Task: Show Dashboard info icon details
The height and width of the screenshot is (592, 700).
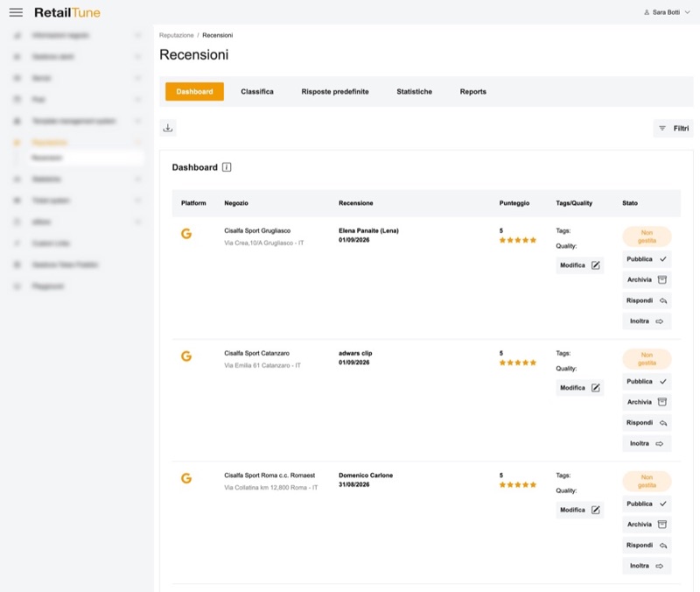Action: click(x=227, y=167)
